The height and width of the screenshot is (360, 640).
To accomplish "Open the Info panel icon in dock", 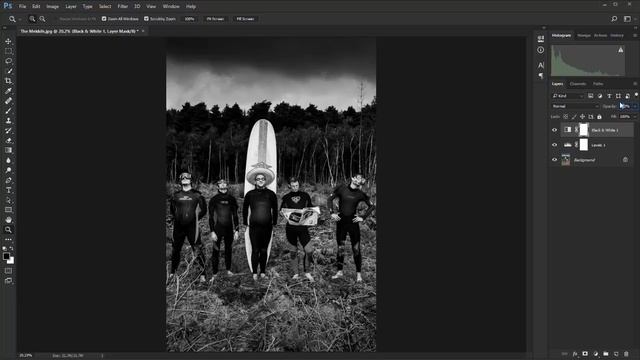I will click(541, 50).
